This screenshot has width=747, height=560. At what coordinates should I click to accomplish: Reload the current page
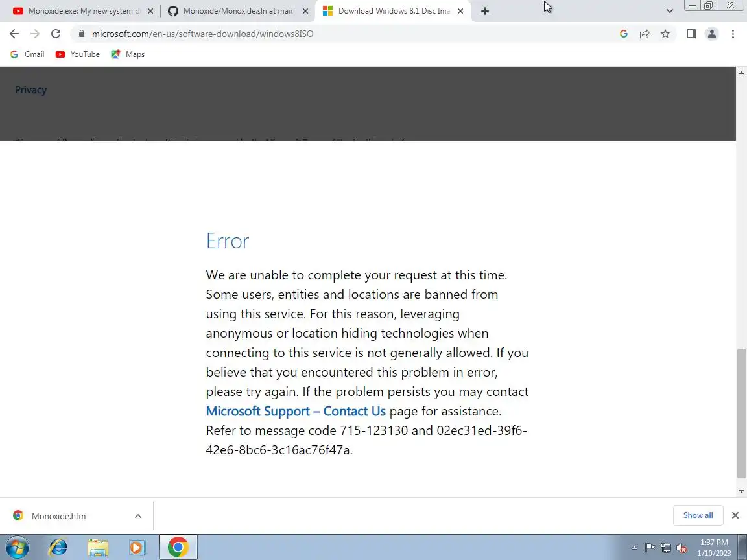coord(56,34)
